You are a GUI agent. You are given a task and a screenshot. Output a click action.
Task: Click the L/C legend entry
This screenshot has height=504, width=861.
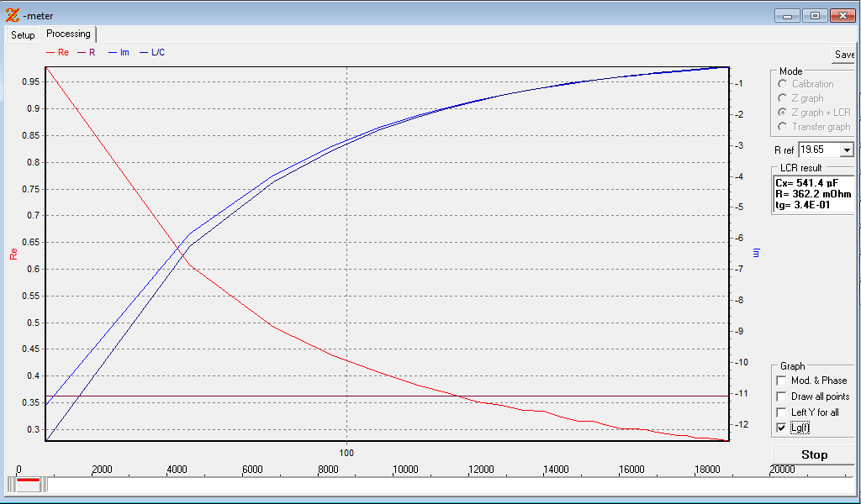coord(152,53)
